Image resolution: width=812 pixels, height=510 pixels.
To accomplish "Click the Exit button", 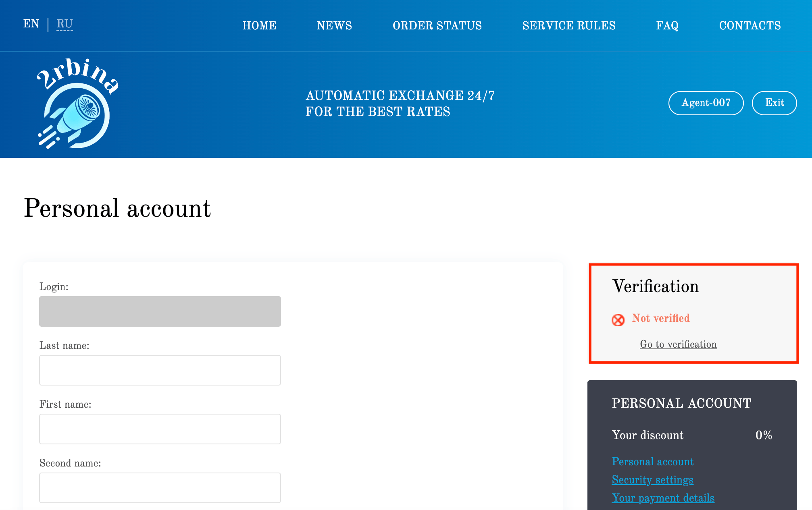I will [x=775, y=103].
